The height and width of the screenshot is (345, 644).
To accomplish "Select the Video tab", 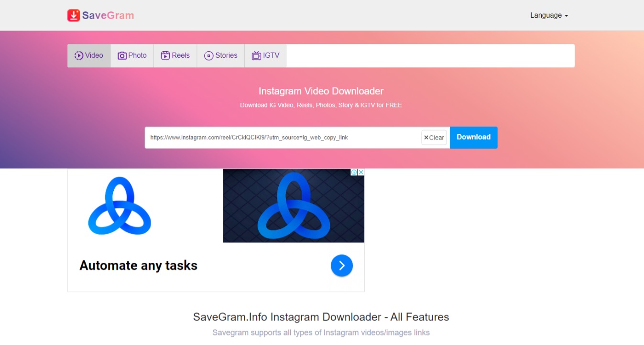I will click(89, 55).
